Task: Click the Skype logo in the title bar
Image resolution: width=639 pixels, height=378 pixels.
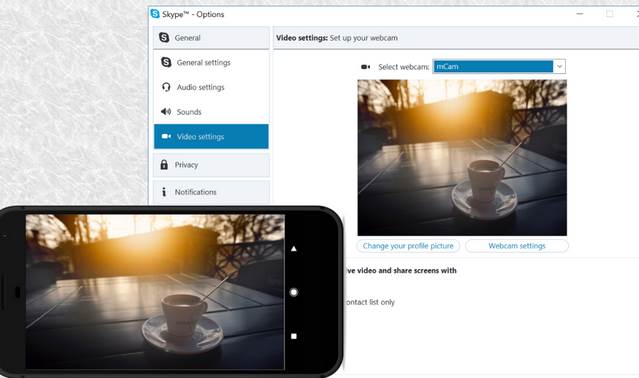Action: 155,14
